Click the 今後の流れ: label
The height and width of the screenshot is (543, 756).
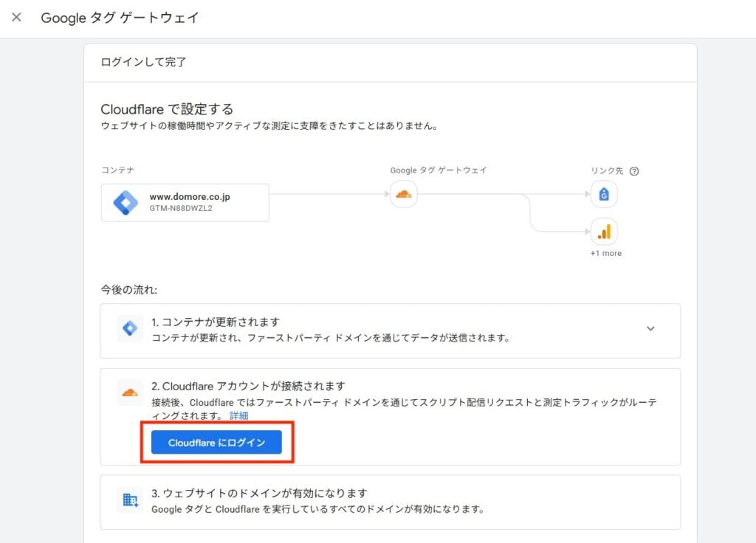coord(128,289)
